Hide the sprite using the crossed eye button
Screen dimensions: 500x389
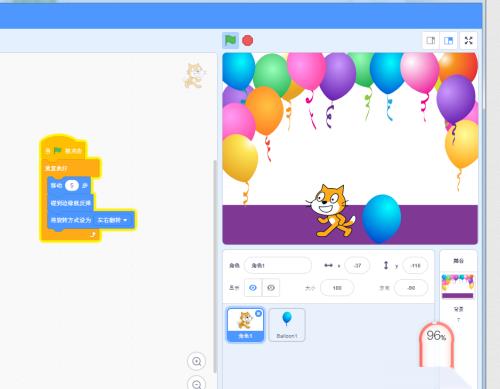point(271,288)
